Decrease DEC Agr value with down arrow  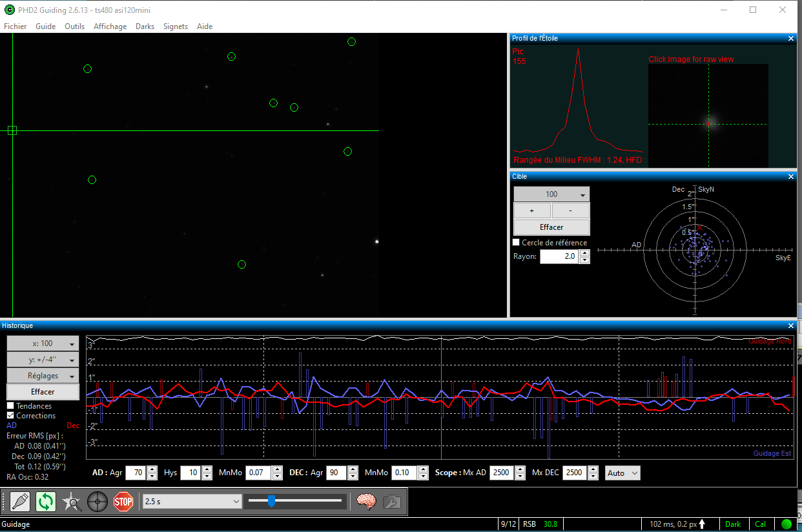click(353, 476)
